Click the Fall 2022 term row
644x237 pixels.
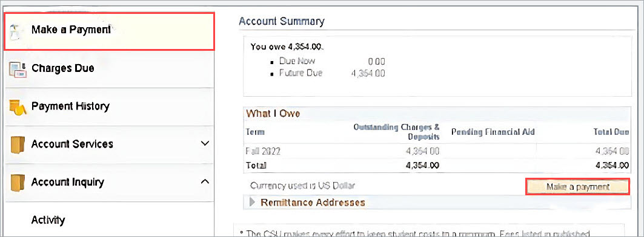click(437, 151)
